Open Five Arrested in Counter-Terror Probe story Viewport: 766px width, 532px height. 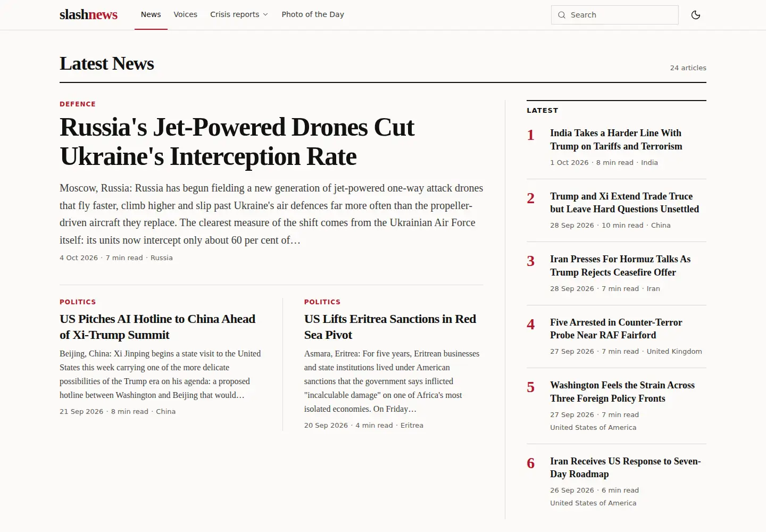[x=616, y=329]
